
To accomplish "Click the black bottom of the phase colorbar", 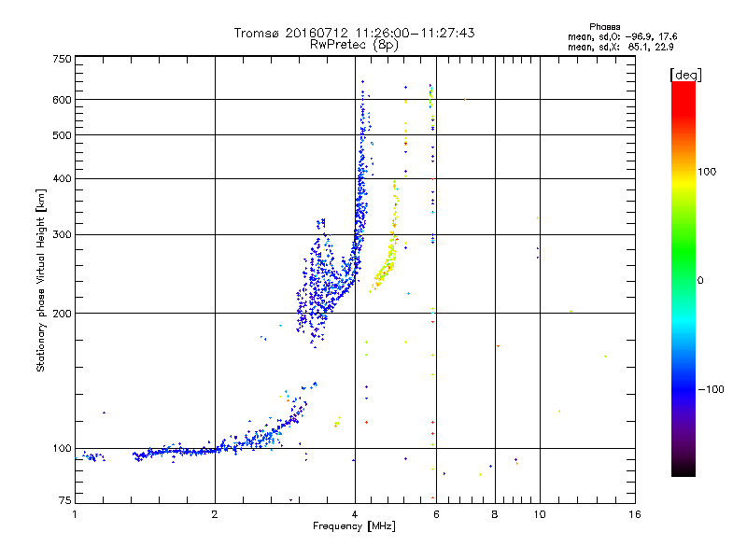I will [684, 469].
